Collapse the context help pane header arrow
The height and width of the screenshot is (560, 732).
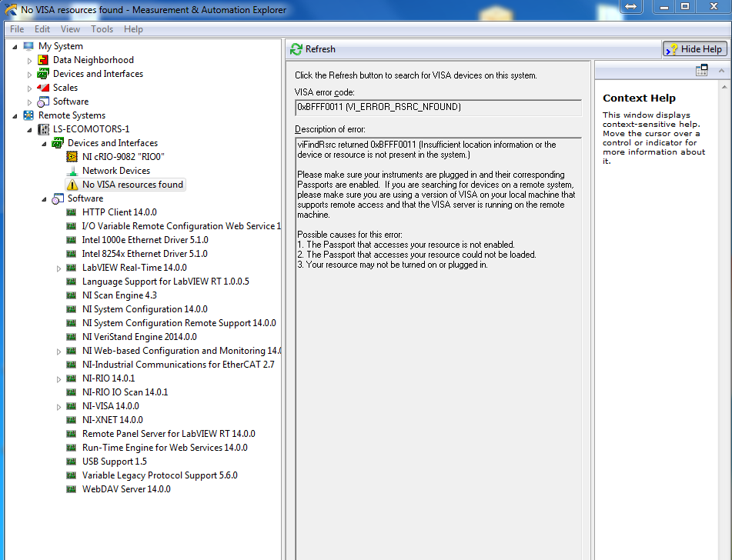click(x=721, y=71)
